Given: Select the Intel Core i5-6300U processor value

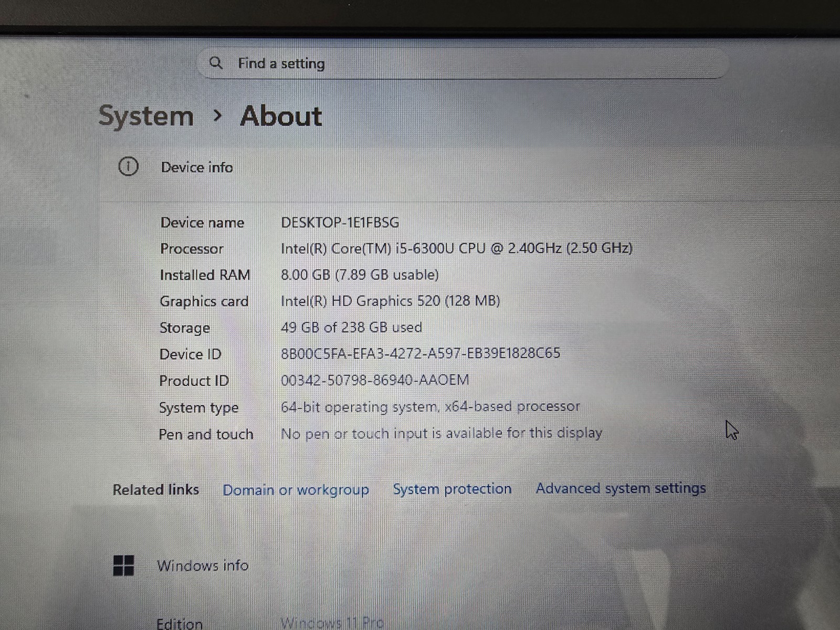Looking at the screenshot, I should click(457, 248).
